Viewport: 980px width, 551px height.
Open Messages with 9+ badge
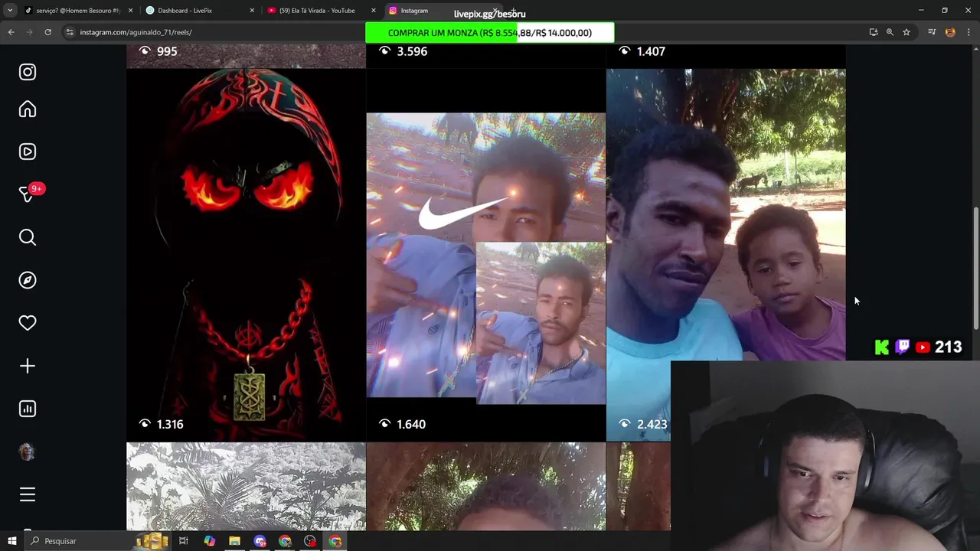pos(29,194)
